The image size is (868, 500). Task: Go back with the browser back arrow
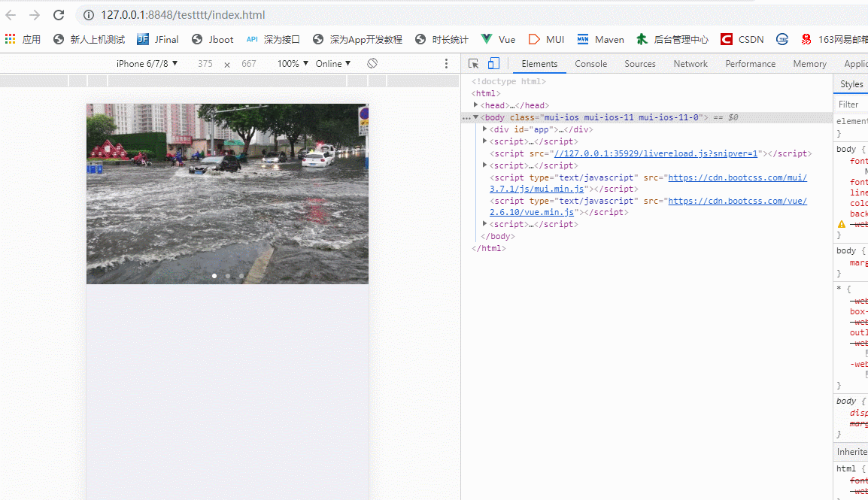[x=11, y=15]
